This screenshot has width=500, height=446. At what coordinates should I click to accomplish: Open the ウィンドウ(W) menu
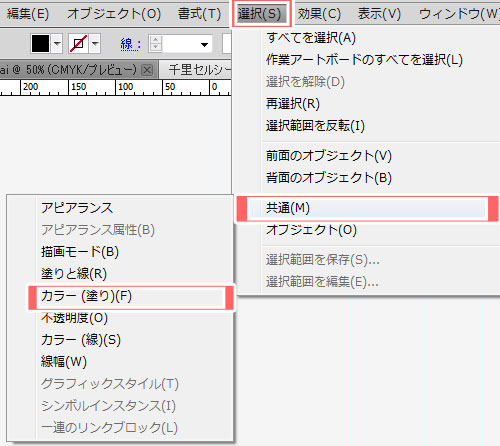[x=458, y=14]
